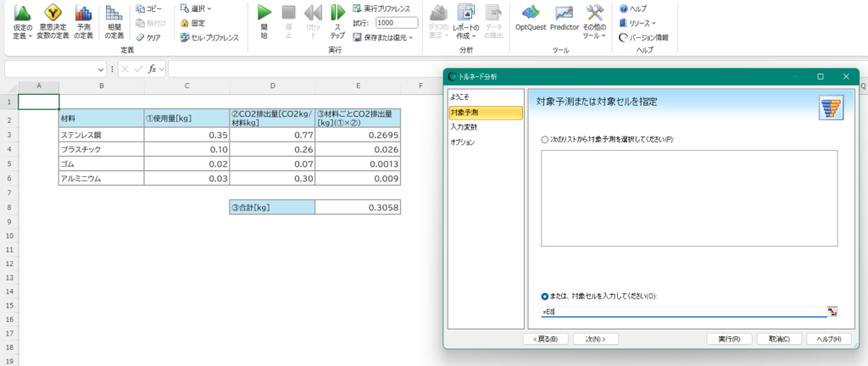Select オプション in the wizard sidebar
868x366 pixels.
463,142
